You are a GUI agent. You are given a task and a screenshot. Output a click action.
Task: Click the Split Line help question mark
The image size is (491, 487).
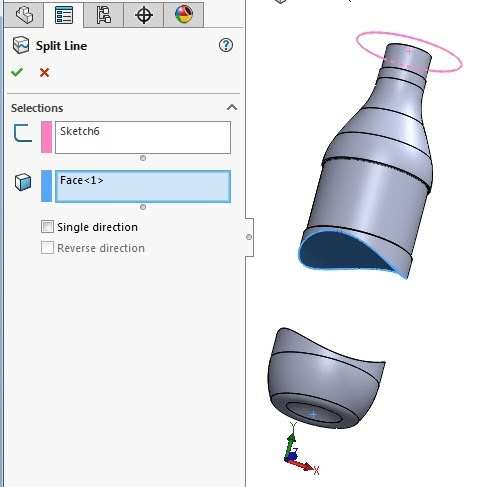(226, 45)
